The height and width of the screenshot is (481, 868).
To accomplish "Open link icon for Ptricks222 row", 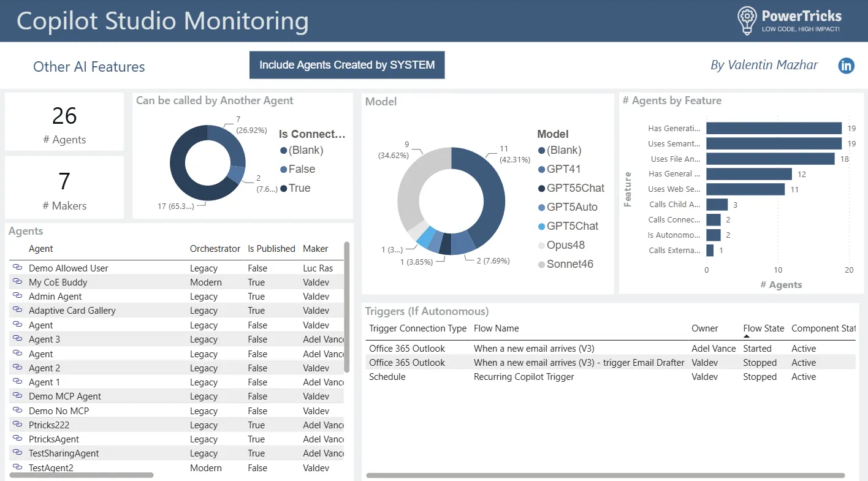I will (17, 425).
